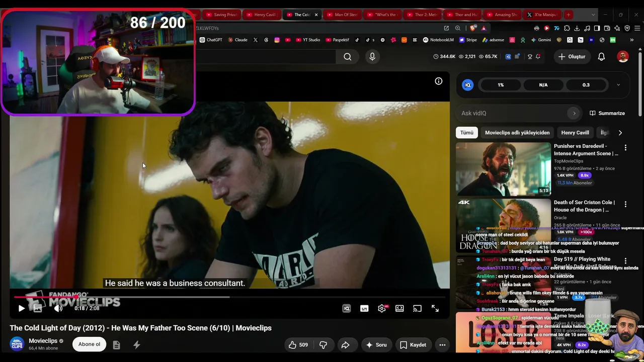Enter fullscreen video mode
The width and height of the screenshot is (644, 362).
coord(435,309)
